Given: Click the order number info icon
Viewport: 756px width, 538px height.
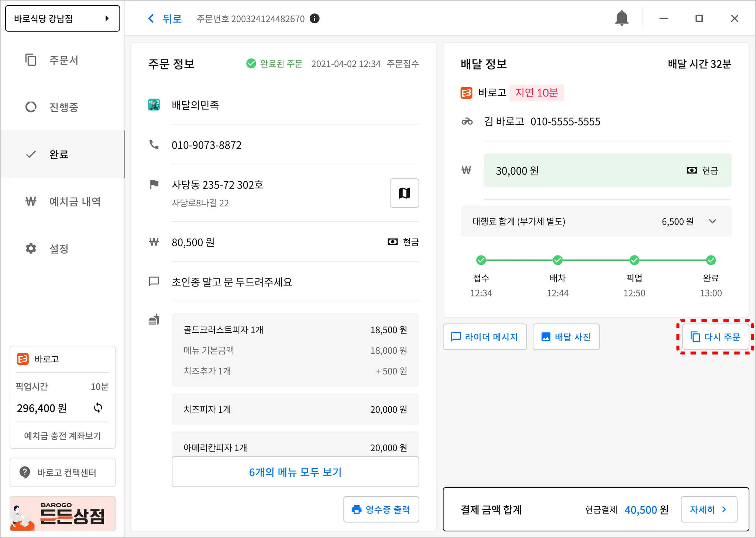Looking at the screenshot, I should click(x=315, y=18).
